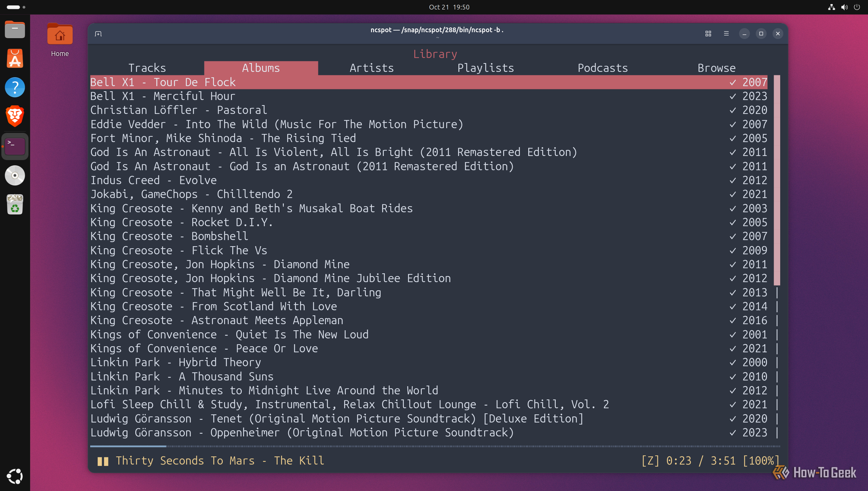Select Kings of Convenience - Peace Or Love

click(429, 349)
